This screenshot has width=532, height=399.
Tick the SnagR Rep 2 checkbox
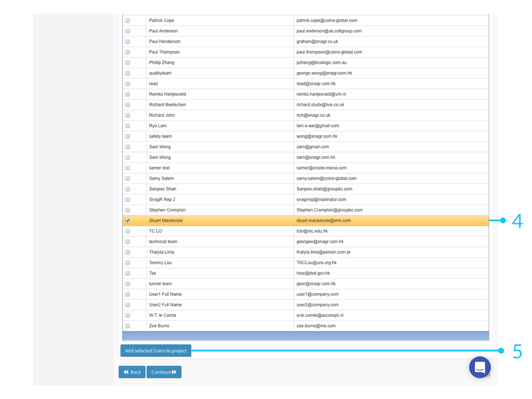(128, 199)
